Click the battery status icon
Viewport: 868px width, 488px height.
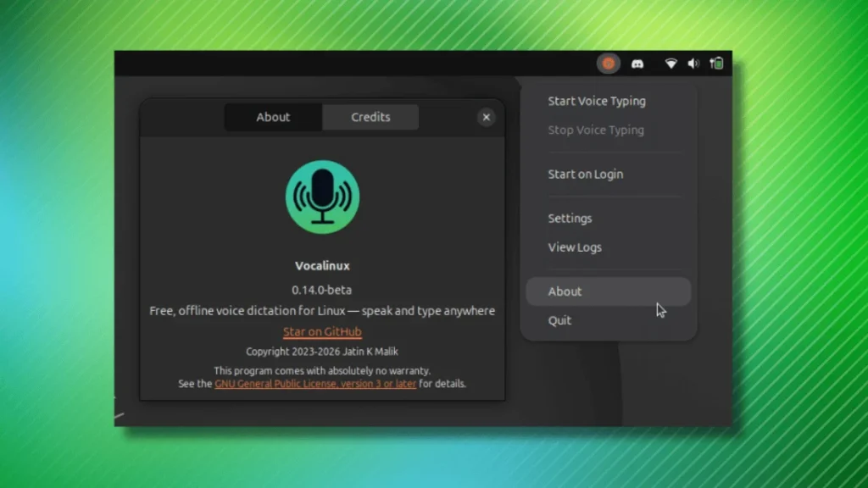pos(716,64)
